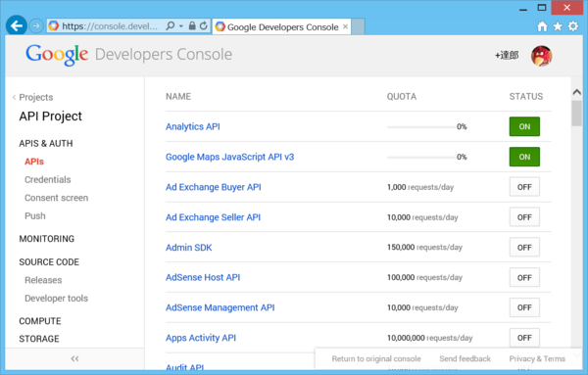This screenshot has height=375, width=588.
Task: Open Google Maps JavaScript API v3
Action: coord(230,157)
